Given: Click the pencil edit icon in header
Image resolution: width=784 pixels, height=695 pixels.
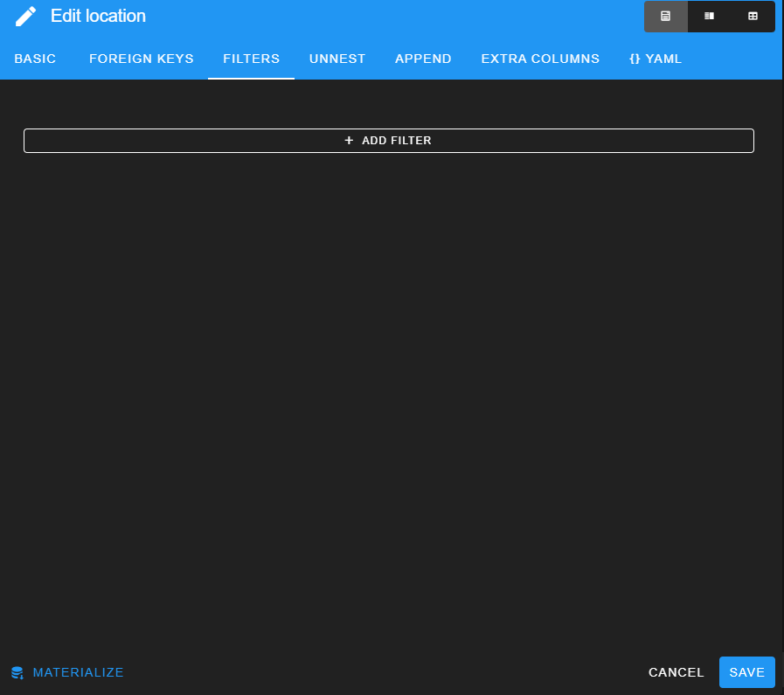Looking at the screenshot, I should pos(26,16).
